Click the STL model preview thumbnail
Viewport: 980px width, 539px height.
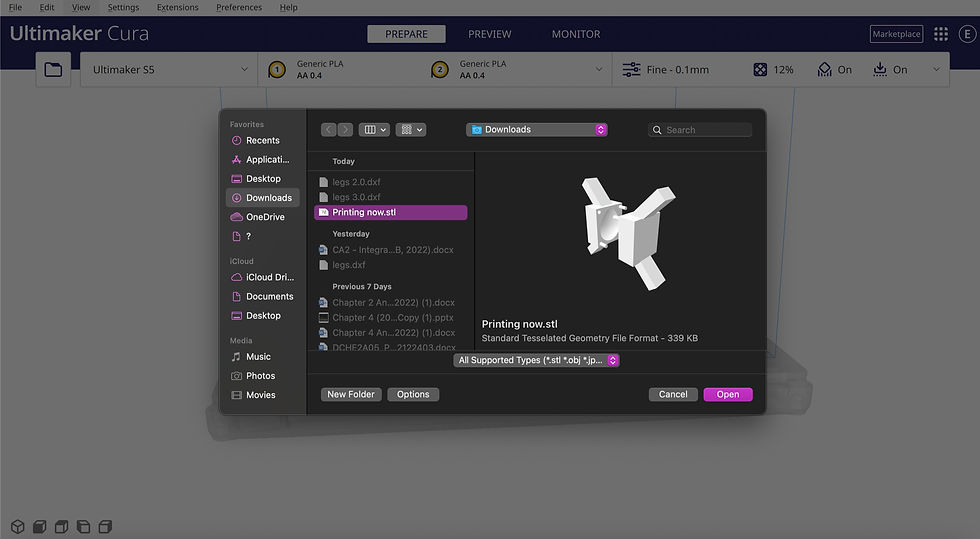(x=628, y=234)
